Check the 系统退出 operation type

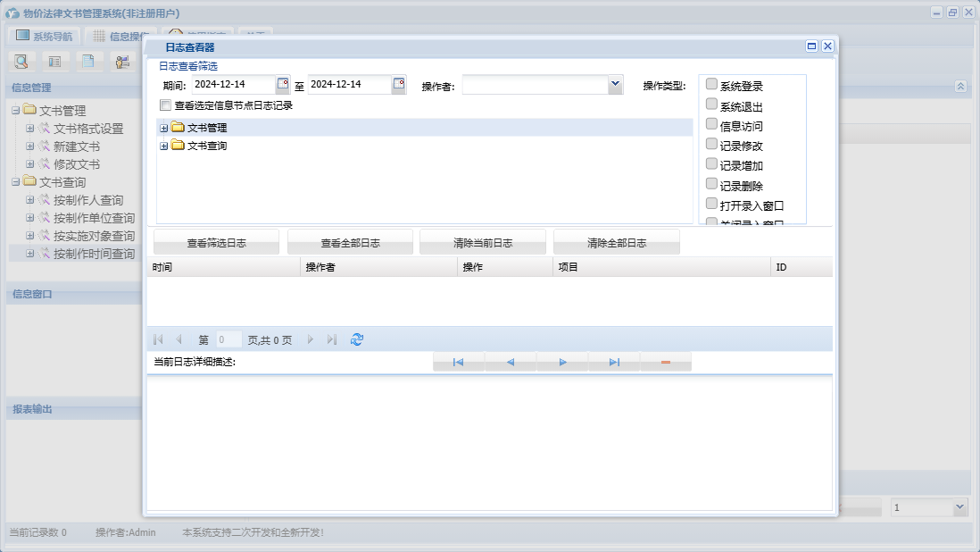tap(711, 104)
